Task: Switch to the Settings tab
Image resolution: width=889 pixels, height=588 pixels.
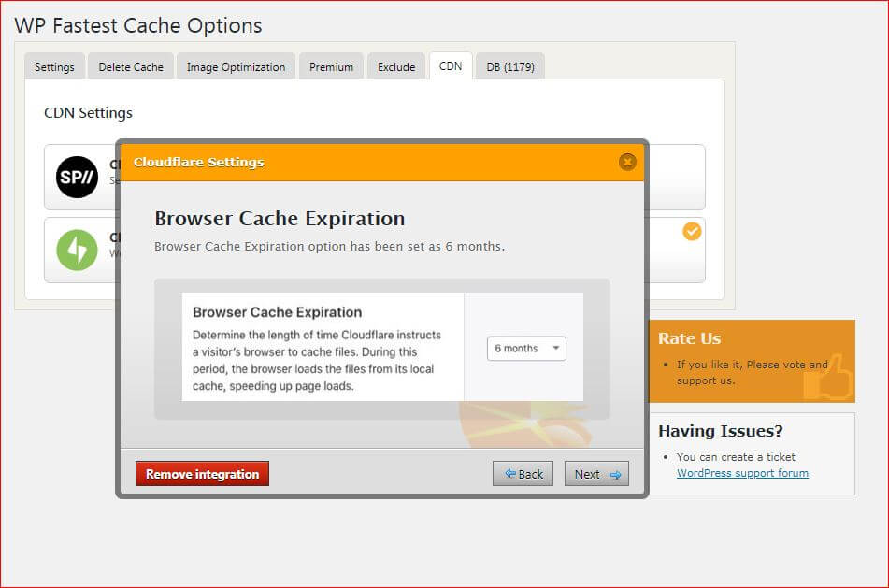Action: pos(54,67)
